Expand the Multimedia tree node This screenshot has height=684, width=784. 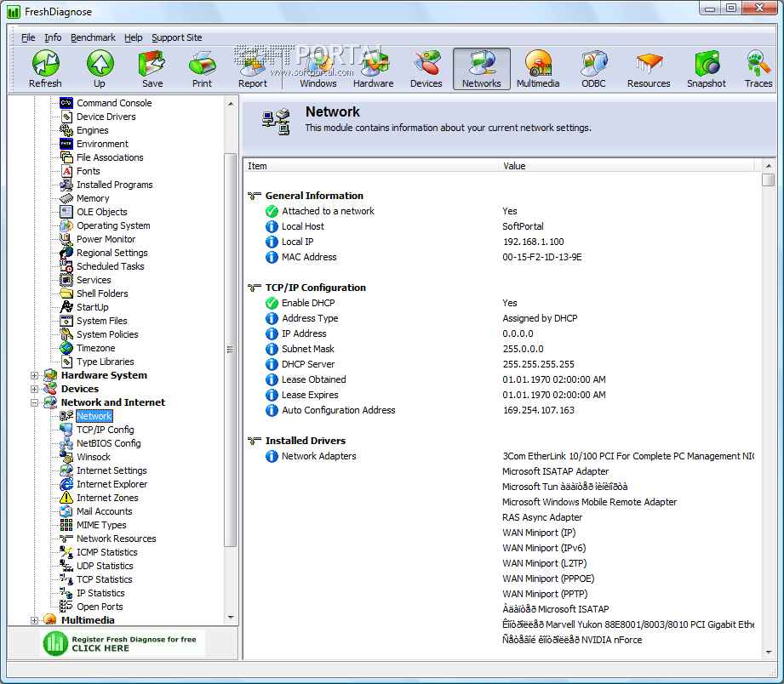click(x=34, y=620)
